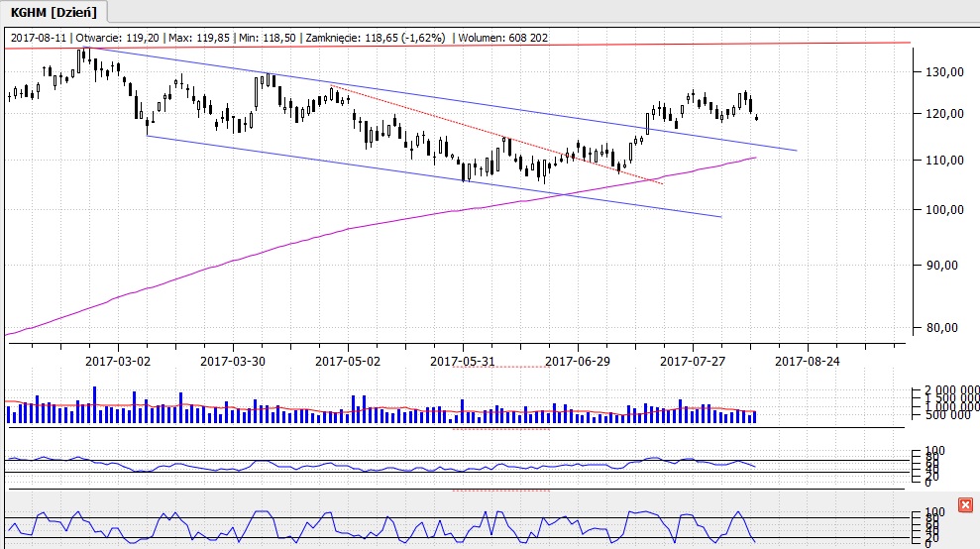Screen dimensions: 980x549
Task: Click the 2017-06-29 date label
Action: 578,362
